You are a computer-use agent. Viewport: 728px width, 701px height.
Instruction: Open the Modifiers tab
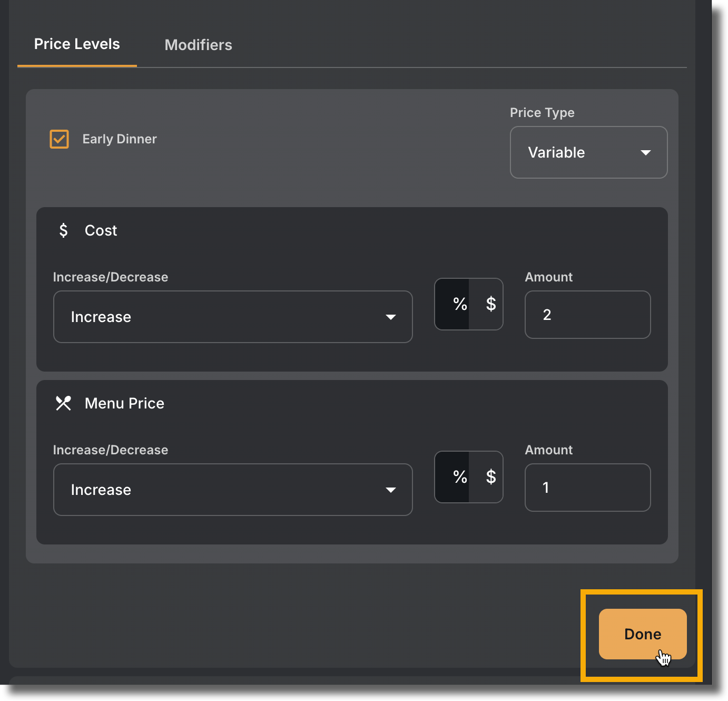click(198, 45)
